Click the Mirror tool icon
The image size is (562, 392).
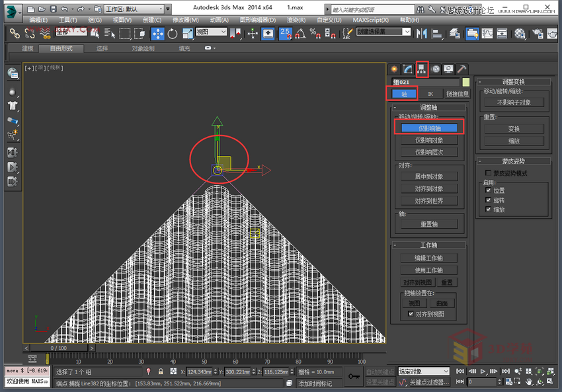(421, 34)
